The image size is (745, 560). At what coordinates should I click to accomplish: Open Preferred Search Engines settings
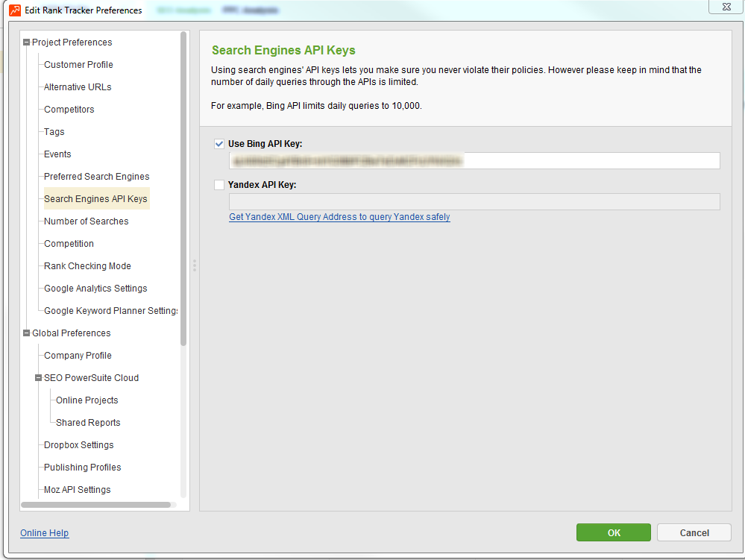coord(96,176)
